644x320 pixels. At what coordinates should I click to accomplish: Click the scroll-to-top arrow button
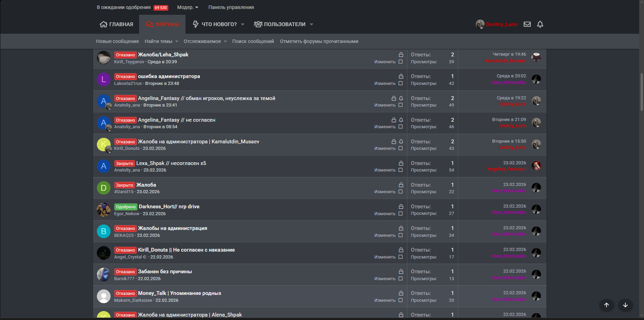click(607, 305)
